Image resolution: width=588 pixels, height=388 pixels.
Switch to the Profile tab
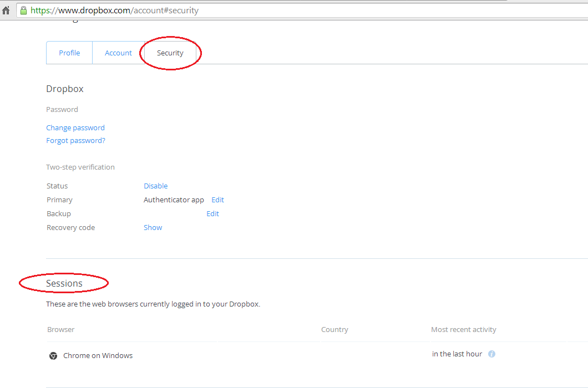(69, 53)
